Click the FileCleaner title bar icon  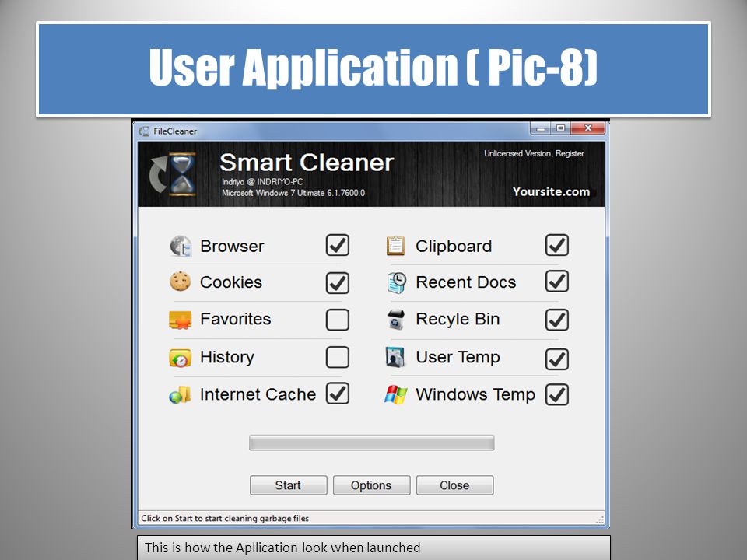click(144, 131)
